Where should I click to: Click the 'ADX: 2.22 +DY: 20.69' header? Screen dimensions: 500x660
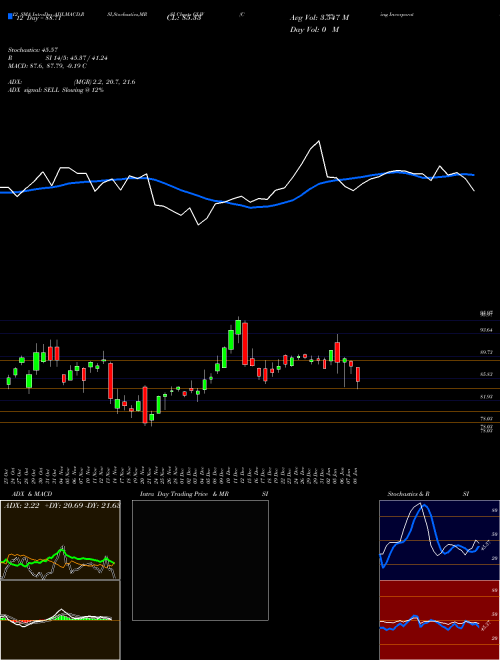61,506
